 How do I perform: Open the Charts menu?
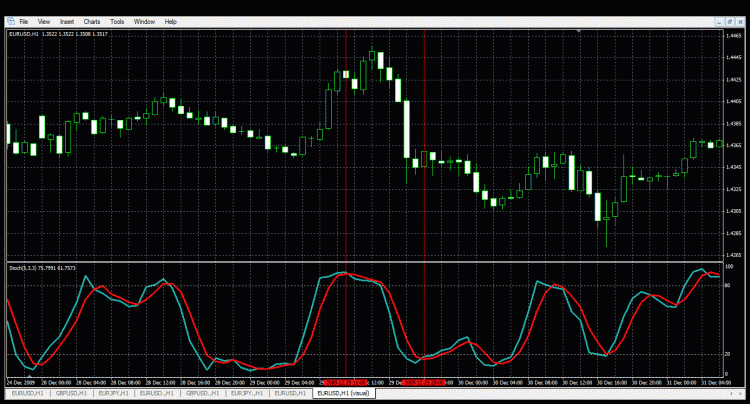pos(92,22)
